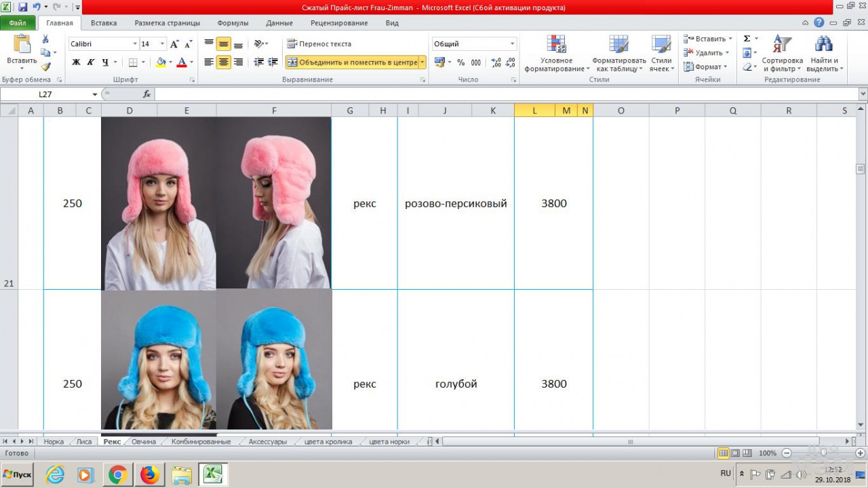Click the AutoSum sigma icon

747,39
